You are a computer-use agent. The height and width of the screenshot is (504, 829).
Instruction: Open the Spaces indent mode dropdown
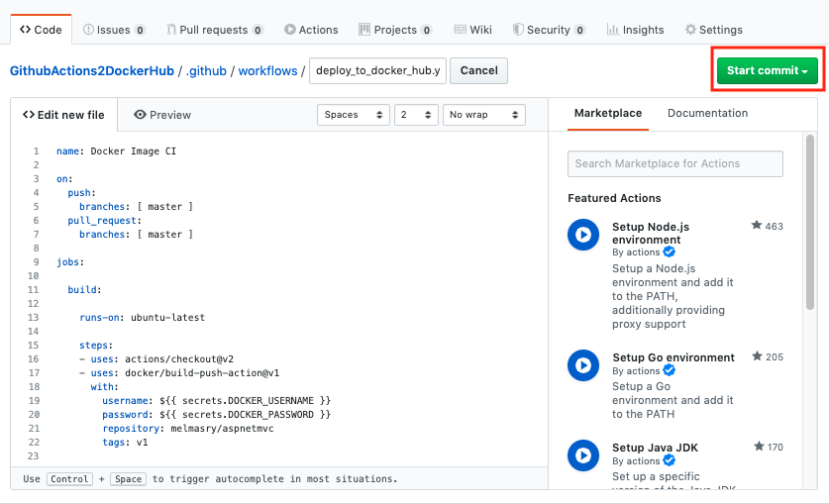pos(354,115)
